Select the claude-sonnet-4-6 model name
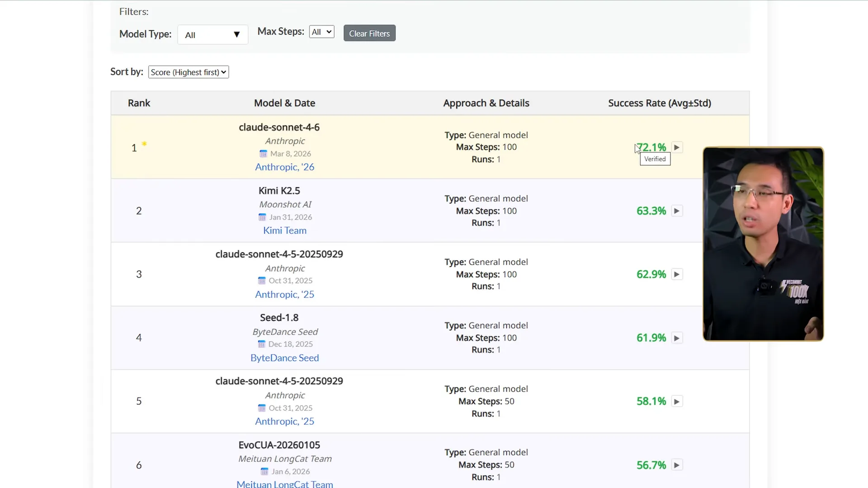The image size is (868, 488). 279,127
